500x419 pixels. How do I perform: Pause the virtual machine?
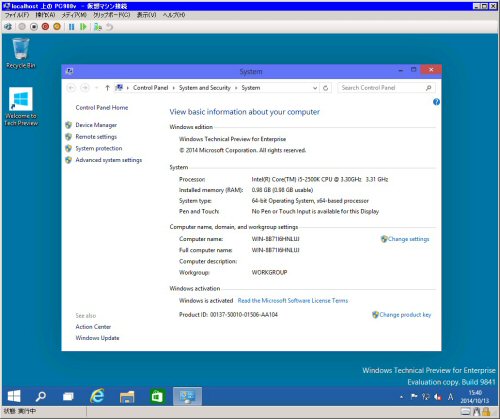[x=72, y=27]
